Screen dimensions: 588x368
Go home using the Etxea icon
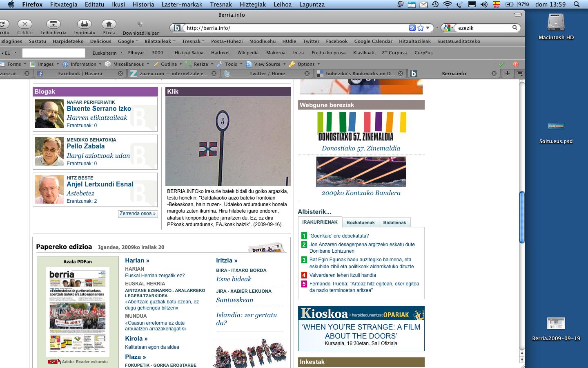[x=109, y=25]
